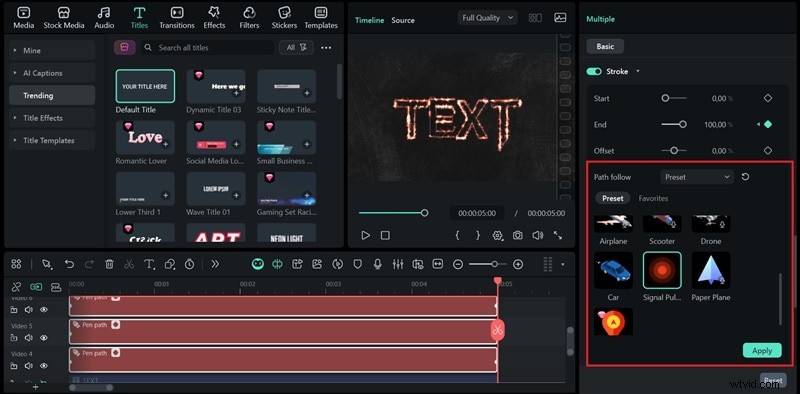Open the Media tab
Screen dimensions: 800x394
point(23,18)
